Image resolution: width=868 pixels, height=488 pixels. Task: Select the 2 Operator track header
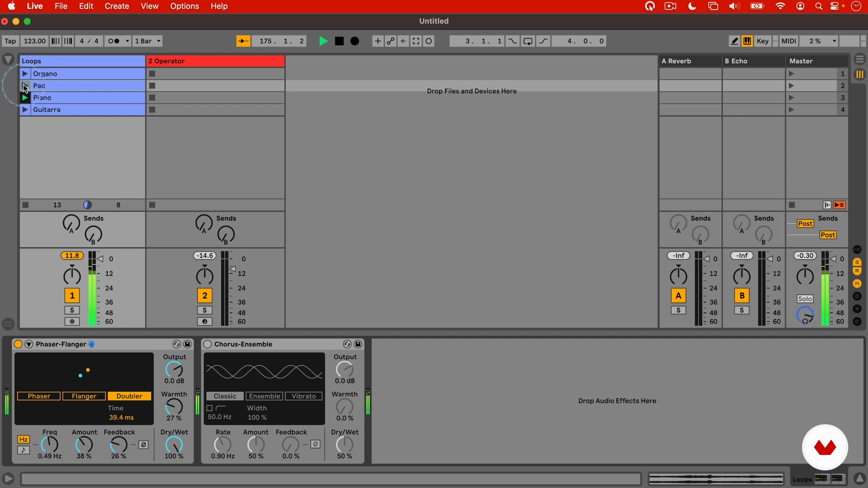[216, 61]
